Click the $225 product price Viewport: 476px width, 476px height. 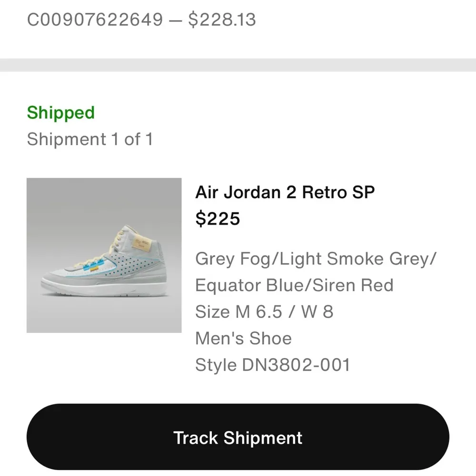point(218,219)
